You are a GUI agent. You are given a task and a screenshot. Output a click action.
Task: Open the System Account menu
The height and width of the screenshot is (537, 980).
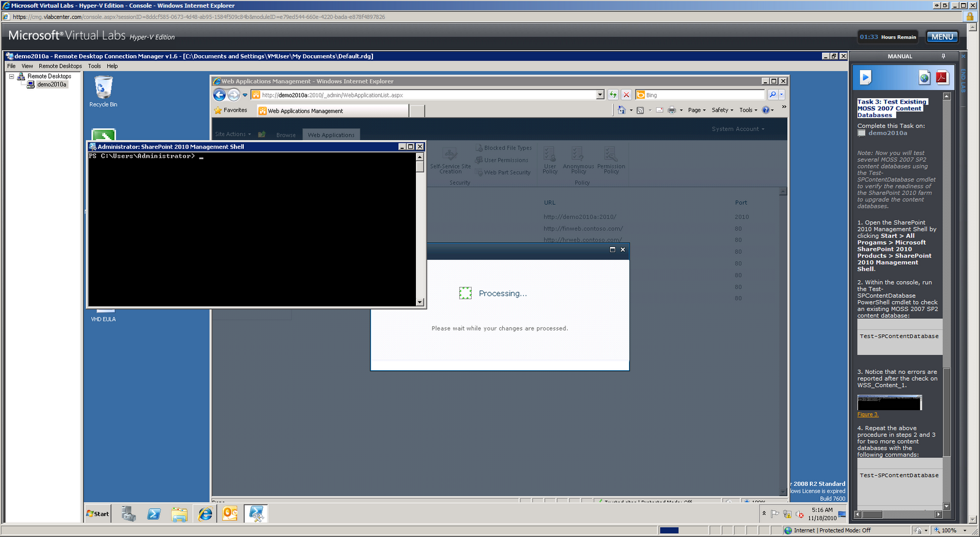point(738,129)
